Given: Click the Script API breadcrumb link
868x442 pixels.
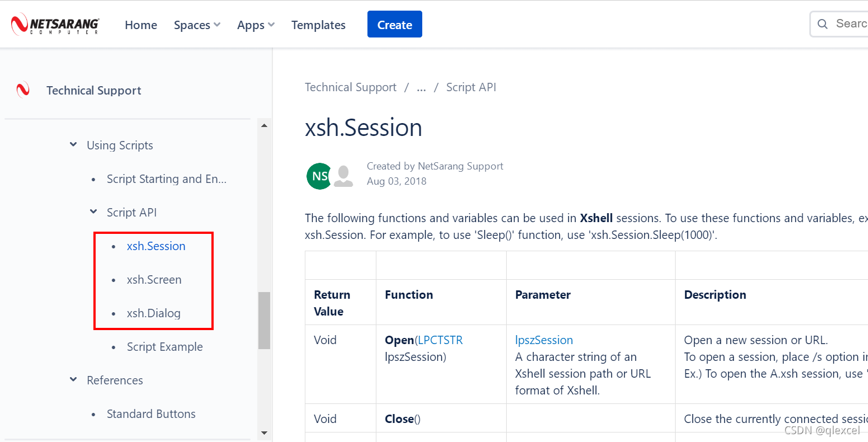Looking at the screenshot, I should pyautogui.click(x=471, y=87).
